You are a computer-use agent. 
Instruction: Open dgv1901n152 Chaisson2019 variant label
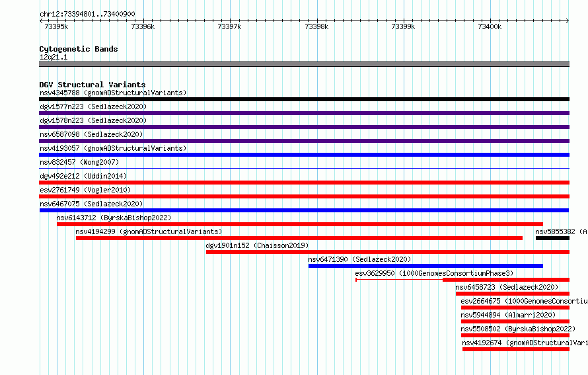click(257, 245)
